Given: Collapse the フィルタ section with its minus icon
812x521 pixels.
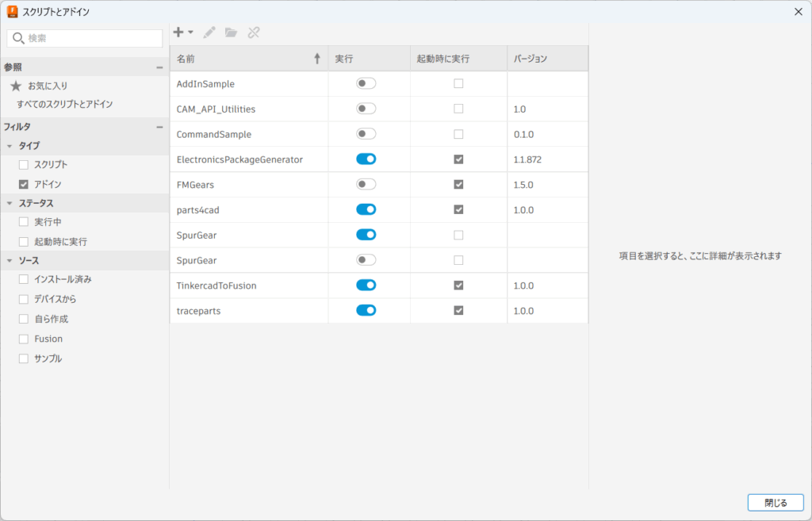Looking at the screenshot, I should (159, 127).
